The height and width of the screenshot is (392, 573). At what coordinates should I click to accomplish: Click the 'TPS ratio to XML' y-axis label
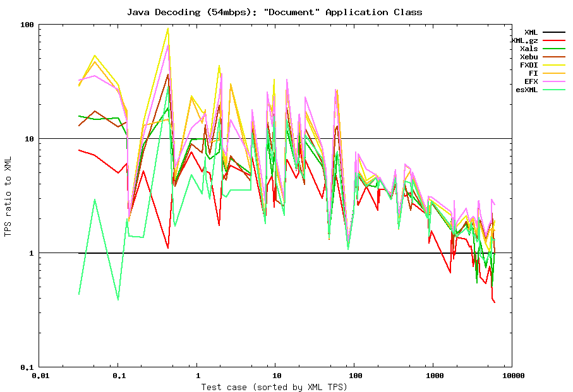(x=8, y=196)
